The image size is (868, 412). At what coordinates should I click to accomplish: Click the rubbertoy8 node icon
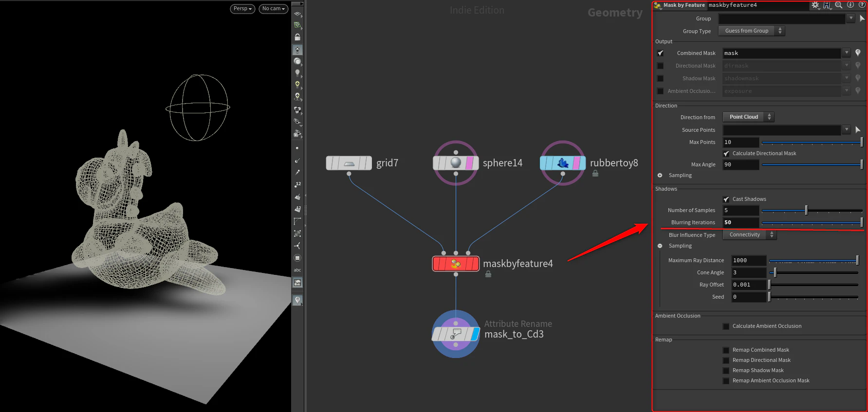(563, 163)
